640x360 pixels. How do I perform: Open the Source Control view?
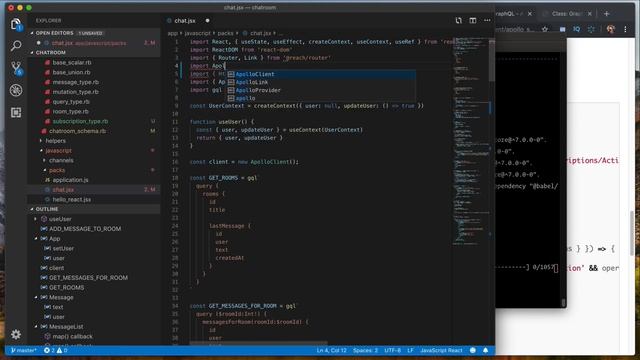pyautogui.click(x=16, y=68)
